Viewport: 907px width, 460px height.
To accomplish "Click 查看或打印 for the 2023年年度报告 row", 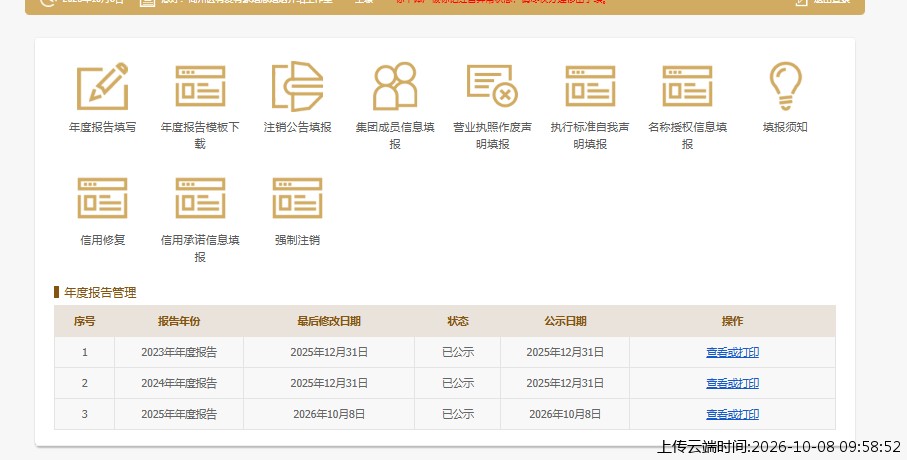I will tap(732, 352).
